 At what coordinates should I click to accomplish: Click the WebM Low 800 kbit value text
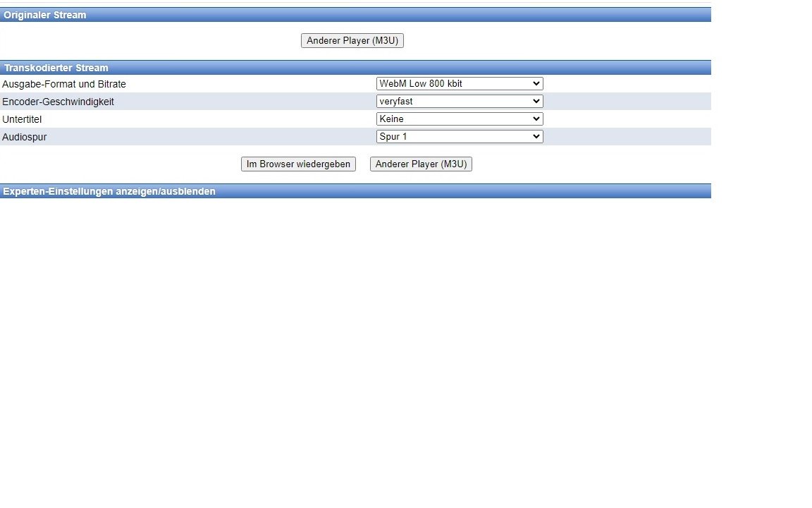(x=421, y=84)
